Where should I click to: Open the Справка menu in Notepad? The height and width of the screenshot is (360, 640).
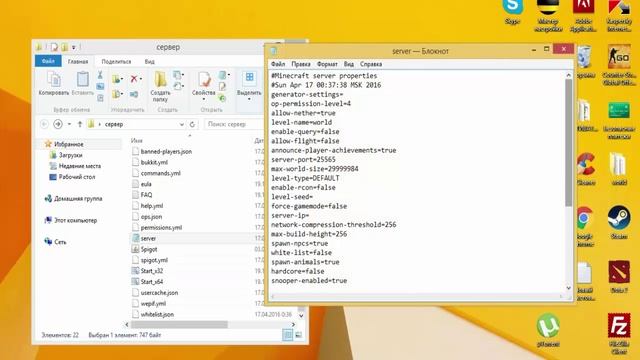pos(371,64)
